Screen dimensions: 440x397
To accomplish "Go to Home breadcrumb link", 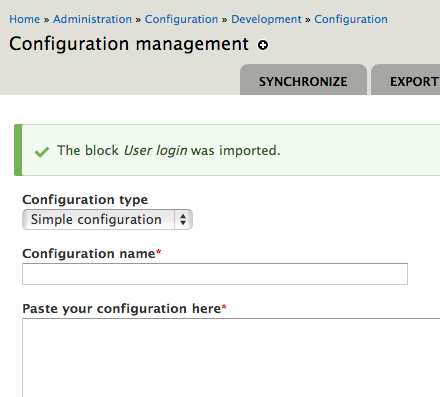I will pos(24,19).
